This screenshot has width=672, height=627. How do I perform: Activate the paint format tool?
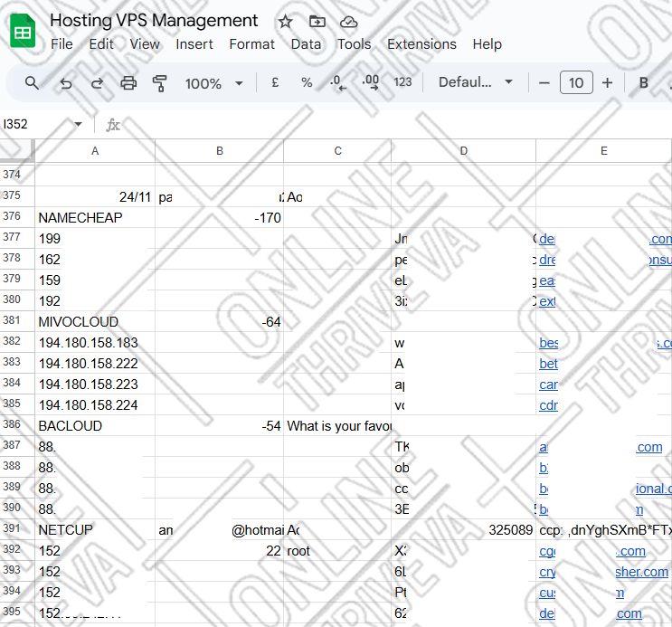(159, 82)
